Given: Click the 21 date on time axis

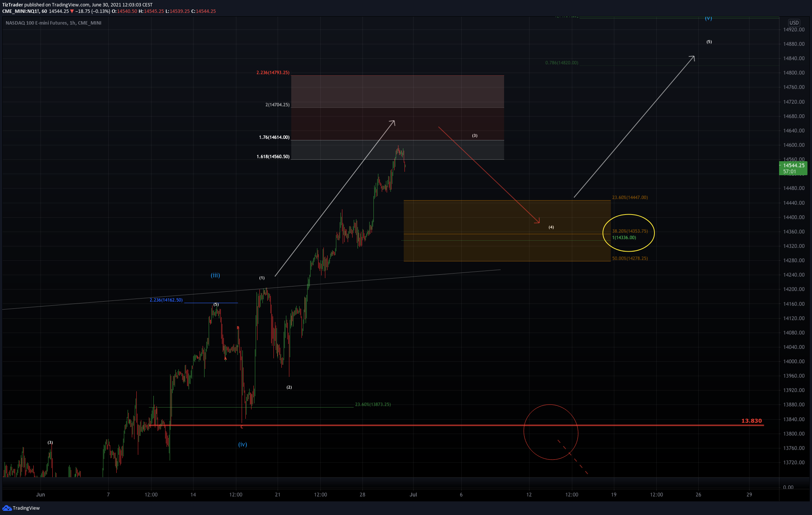Looking at the screenshot, I should (x=278, y=495).
